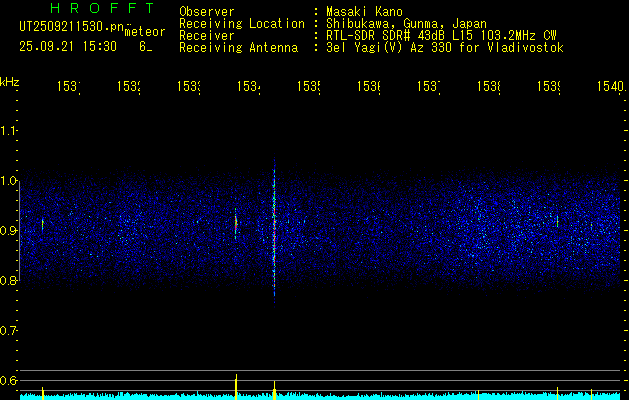Click the 1.0 frequency axis label
Image resolution: width=629 pixels, height=400 pixels.
click(8, 181)
